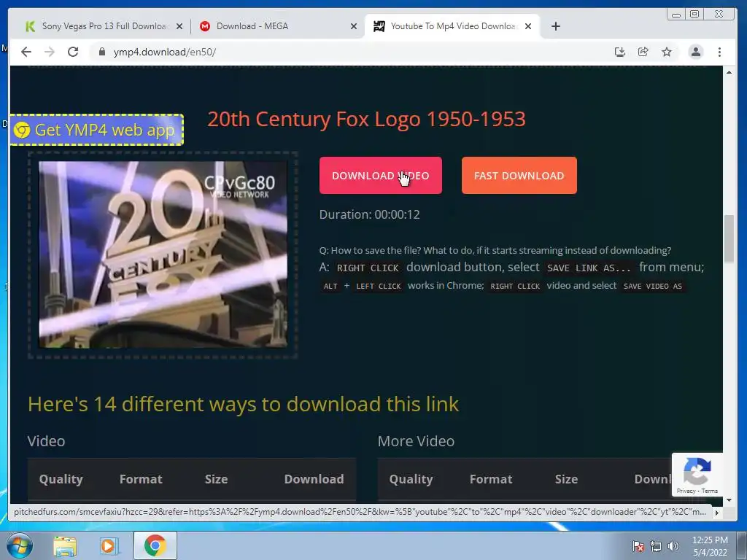The width and height of the screenshot is (747, 560).
Task: Open Windows Explorer from taskbar
Action: (x=65, y=546)
